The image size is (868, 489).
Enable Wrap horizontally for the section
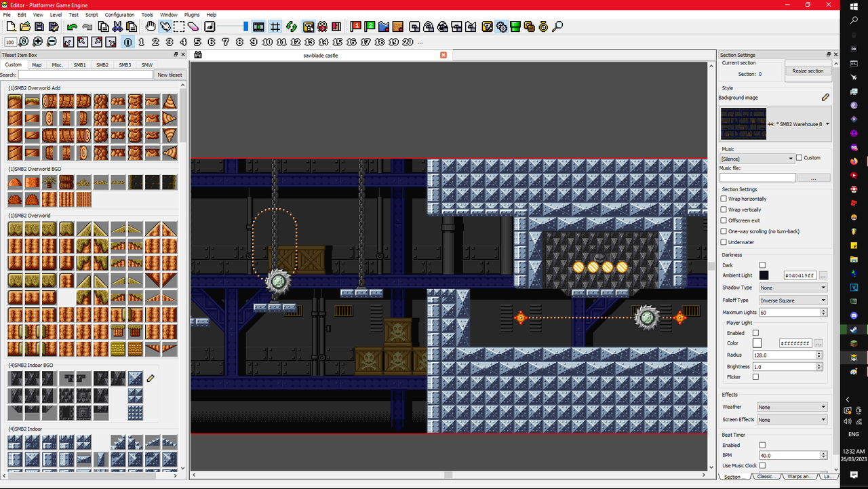[724, 199]
